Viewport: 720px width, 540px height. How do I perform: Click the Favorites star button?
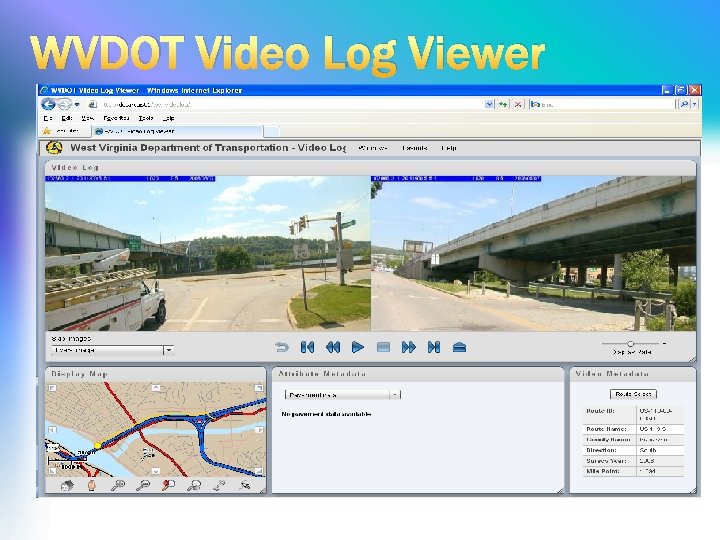[46, 131]
